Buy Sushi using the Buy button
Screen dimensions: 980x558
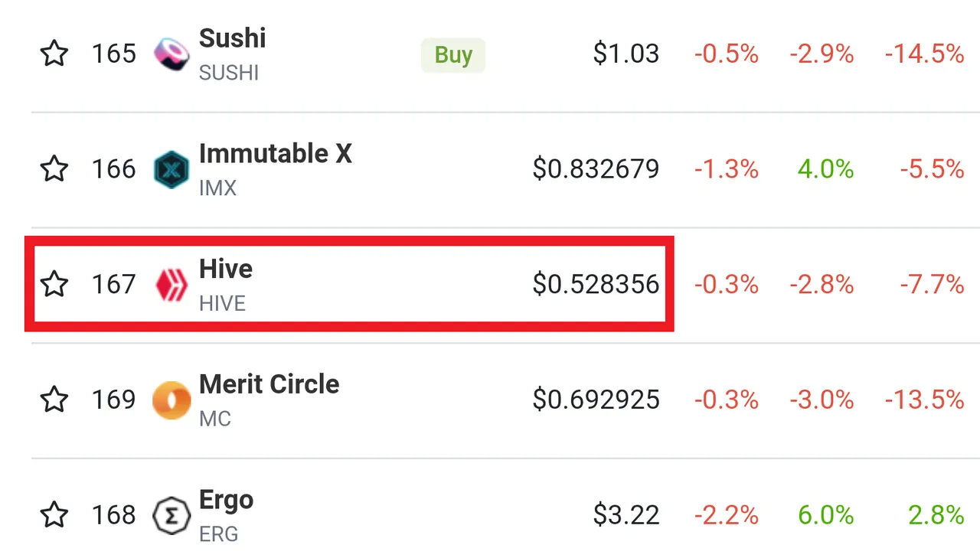tap(453, 55)
